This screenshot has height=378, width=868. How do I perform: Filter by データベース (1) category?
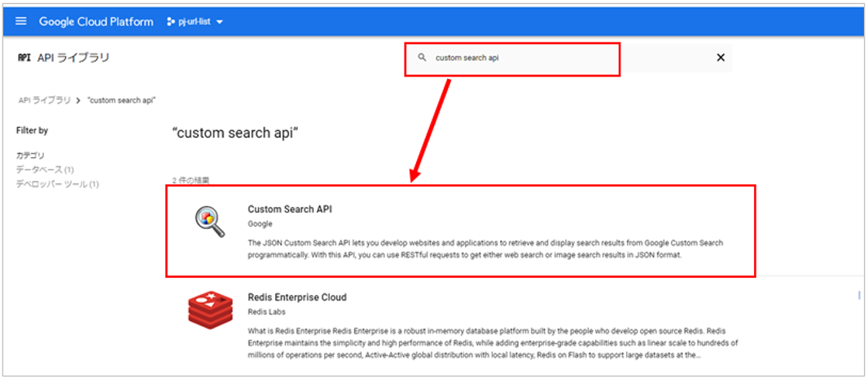45,169
